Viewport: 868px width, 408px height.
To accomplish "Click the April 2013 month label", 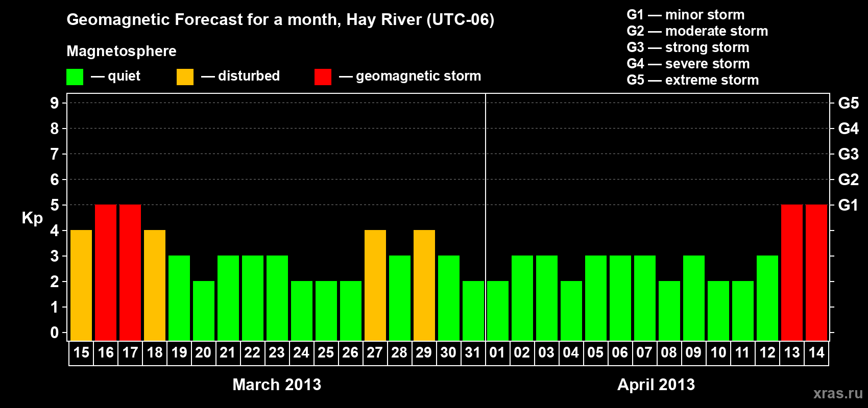I will point(656,385).
